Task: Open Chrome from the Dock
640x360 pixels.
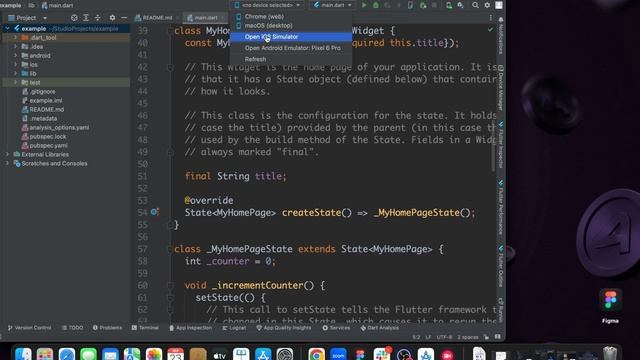Action: click(x=316, y=354)
